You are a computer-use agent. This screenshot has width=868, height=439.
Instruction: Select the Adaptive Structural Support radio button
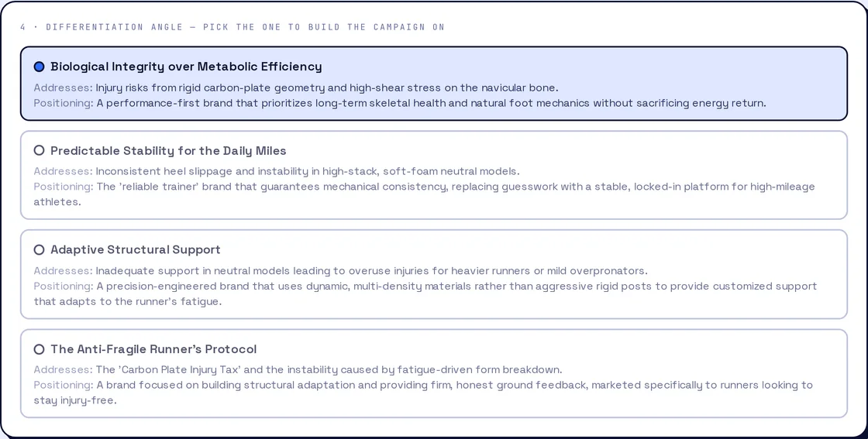click(x=39, y=250)
